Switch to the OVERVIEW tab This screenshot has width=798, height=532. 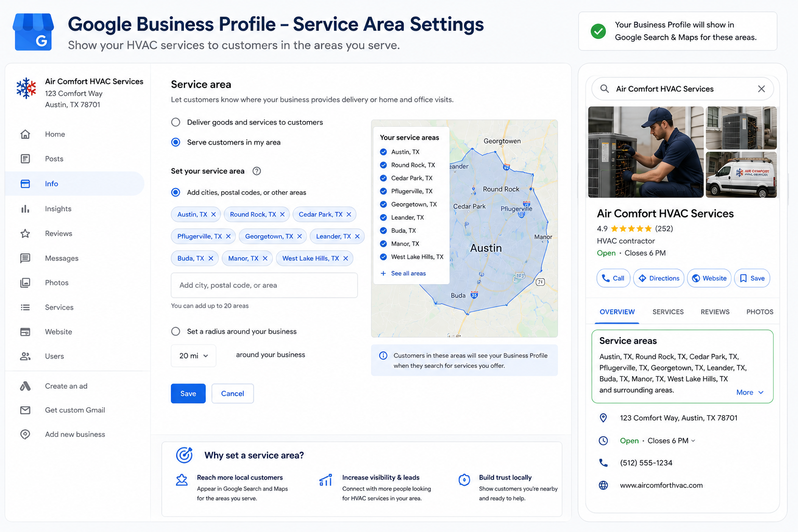[x=617, y=312]
